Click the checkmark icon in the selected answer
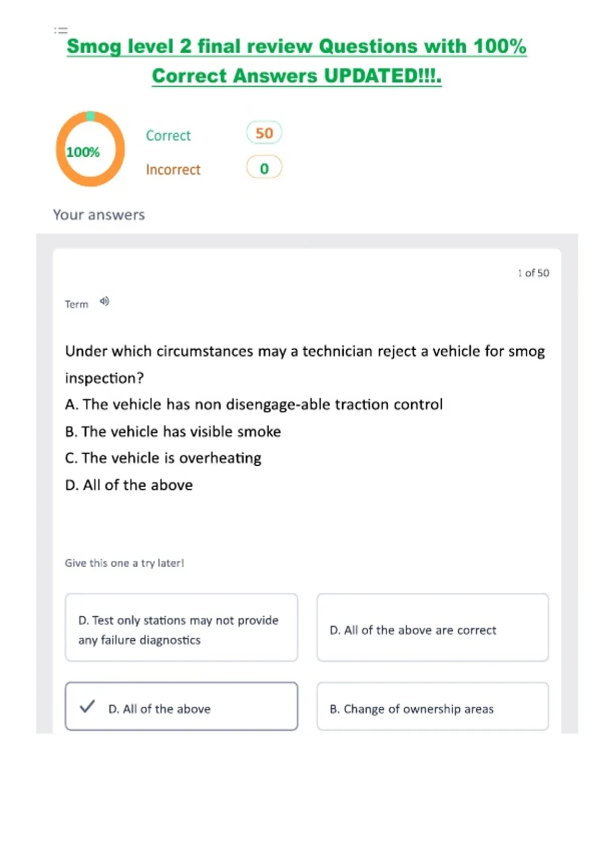Viewport: 613px width, 868px height. click(87, 706)
